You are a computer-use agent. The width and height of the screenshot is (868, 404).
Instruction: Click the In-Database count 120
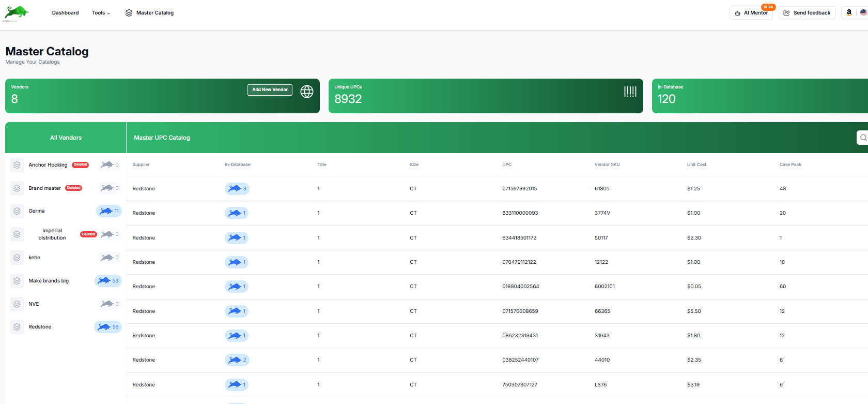(667, 99)
